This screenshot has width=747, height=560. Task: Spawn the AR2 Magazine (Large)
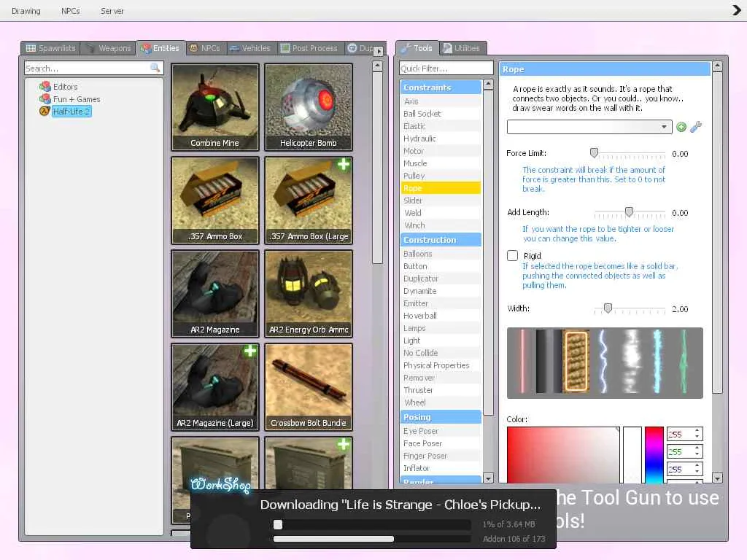tap(215, 387)
